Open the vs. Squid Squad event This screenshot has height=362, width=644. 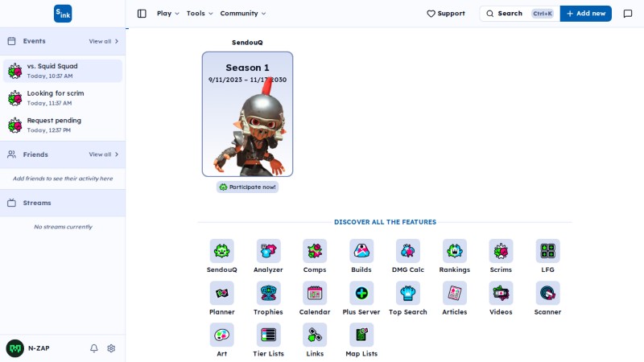coord(63,71)
